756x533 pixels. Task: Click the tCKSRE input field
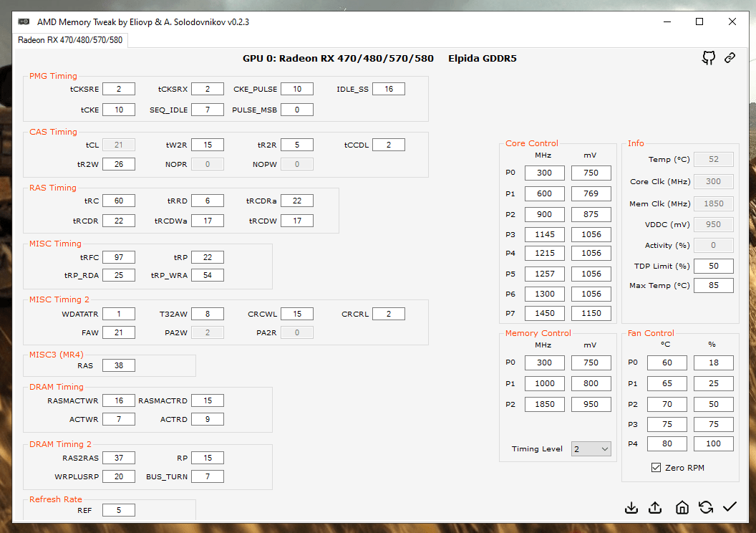pos(119,90)
